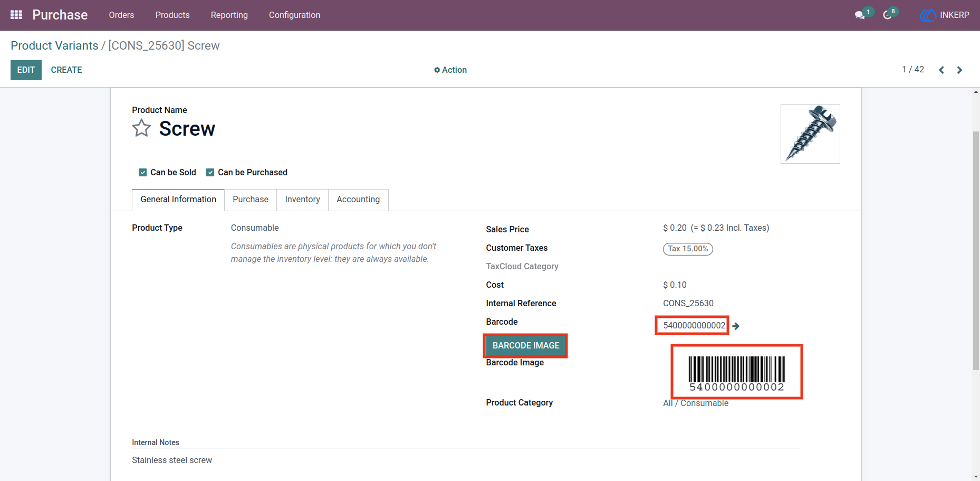Go to next record arrow
Image resolution: width=980 pixels, height=481 pixels.
tap(959, 70)
